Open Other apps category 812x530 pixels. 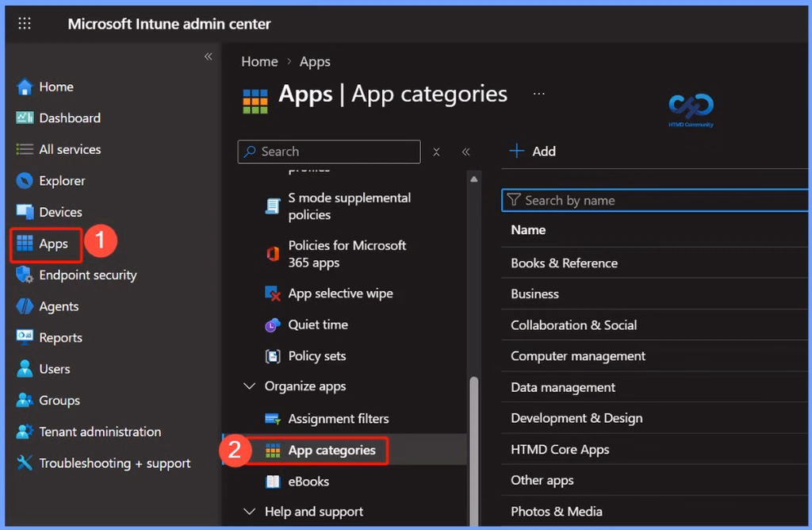coord(654,480)
